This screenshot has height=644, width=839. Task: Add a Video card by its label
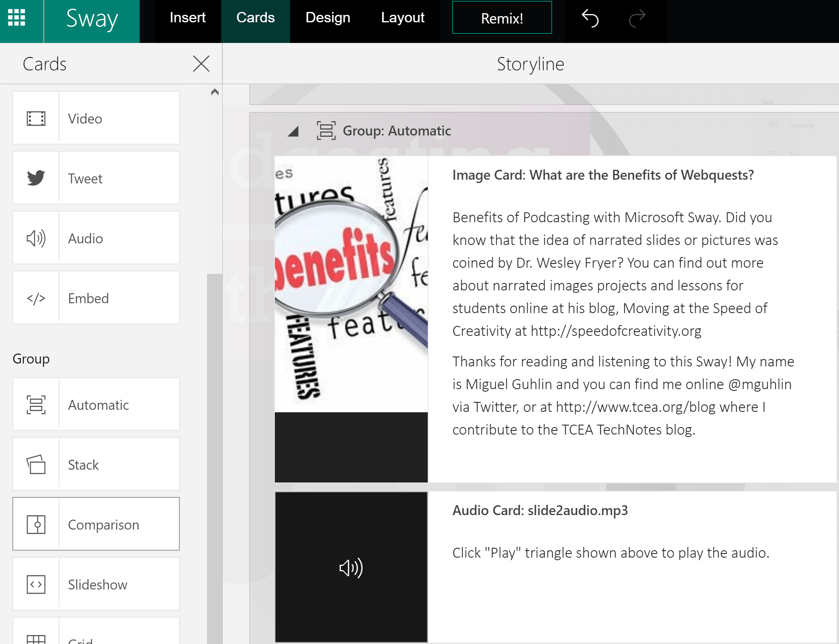pos(85,119)
